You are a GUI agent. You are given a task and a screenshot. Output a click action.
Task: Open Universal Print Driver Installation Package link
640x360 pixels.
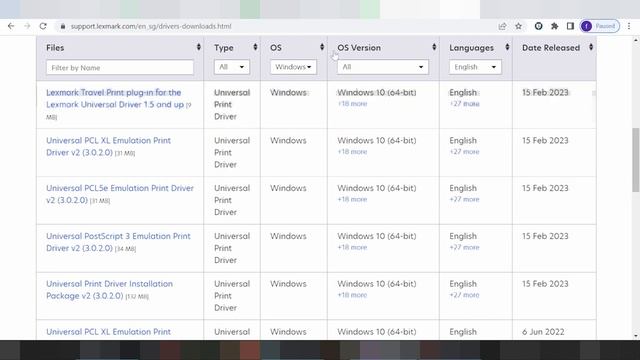[109, 289]
